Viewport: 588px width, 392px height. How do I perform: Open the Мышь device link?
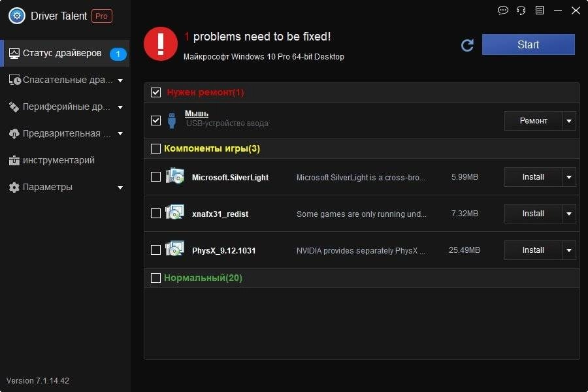click(x=197, y=113)
